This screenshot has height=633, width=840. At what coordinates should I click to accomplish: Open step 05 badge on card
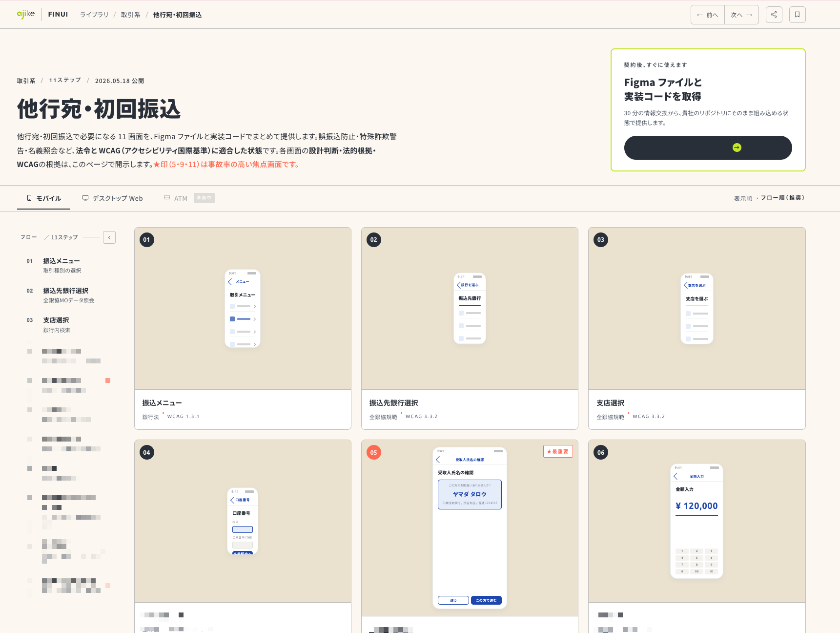[x=373, y=452]
